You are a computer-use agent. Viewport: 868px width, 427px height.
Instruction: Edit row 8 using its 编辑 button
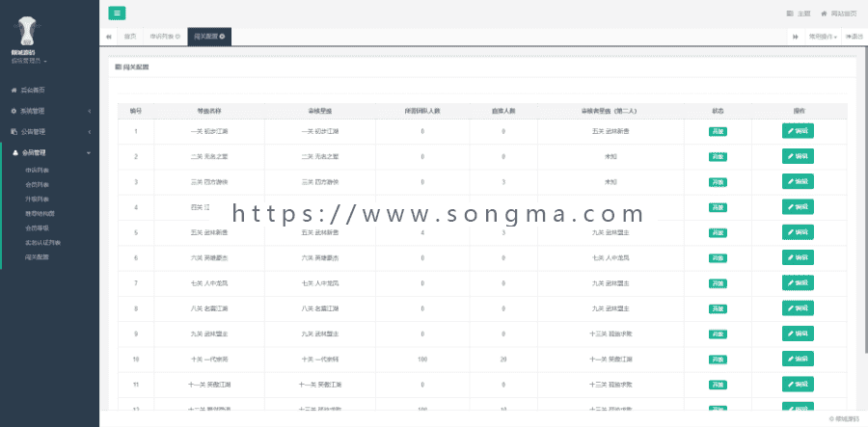(798, 308)
